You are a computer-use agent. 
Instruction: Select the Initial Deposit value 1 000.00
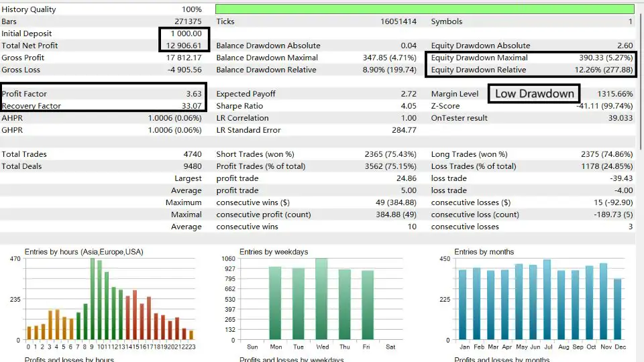click(184, 34)
